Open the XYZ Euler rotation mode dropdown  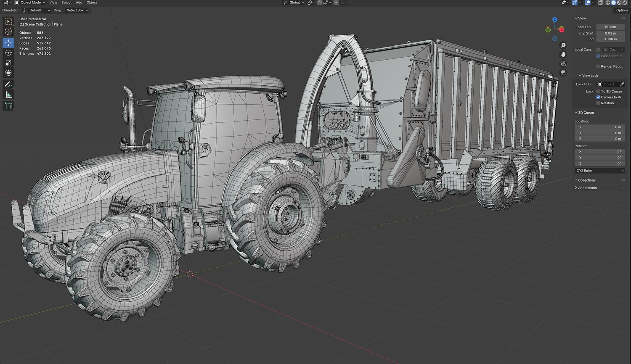[600, 171]
